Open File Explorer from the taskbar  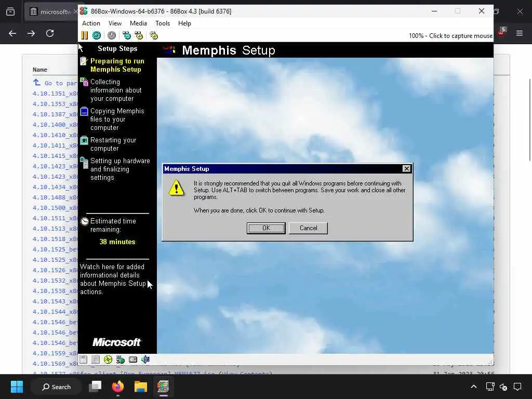pos(140,387)
